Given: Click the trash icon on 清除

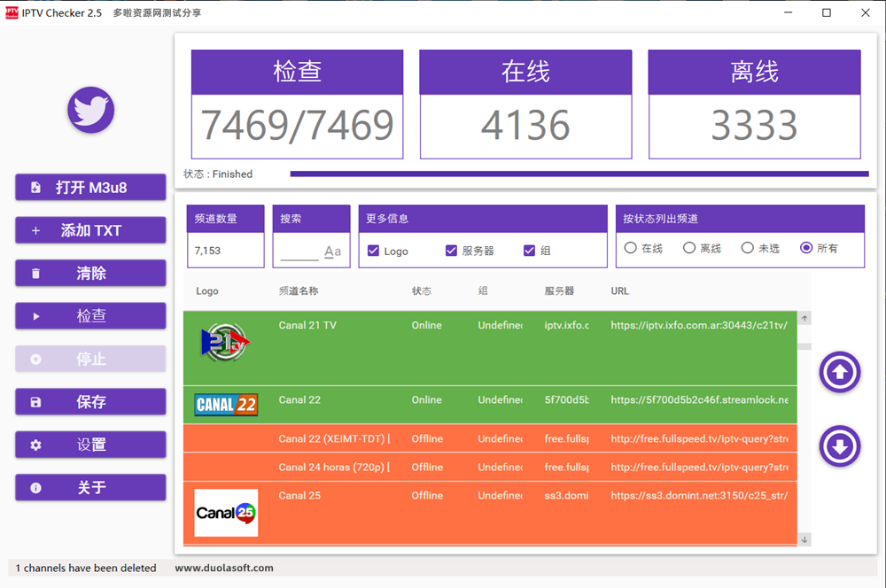Looking at the screenshot, I should click(x=35, y=274).
